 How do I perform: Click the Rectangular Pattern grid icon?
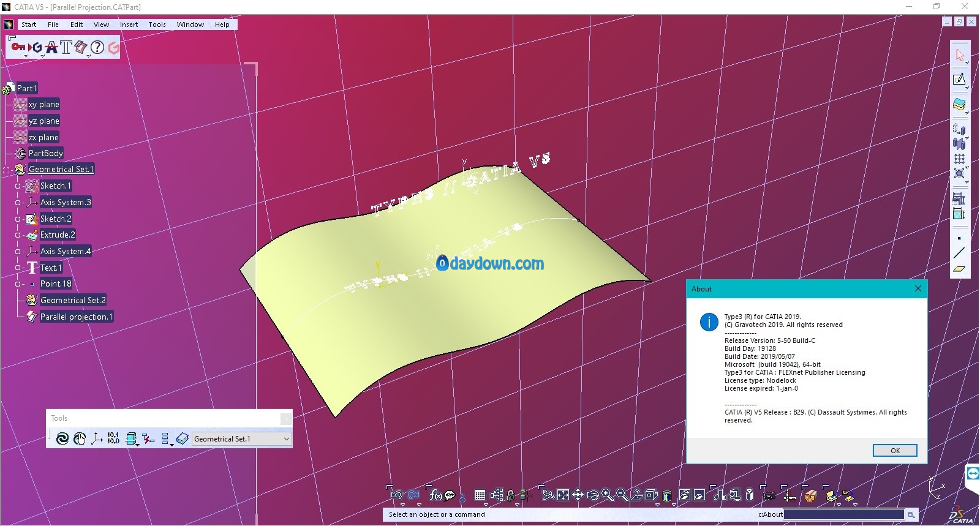point(959,159)
